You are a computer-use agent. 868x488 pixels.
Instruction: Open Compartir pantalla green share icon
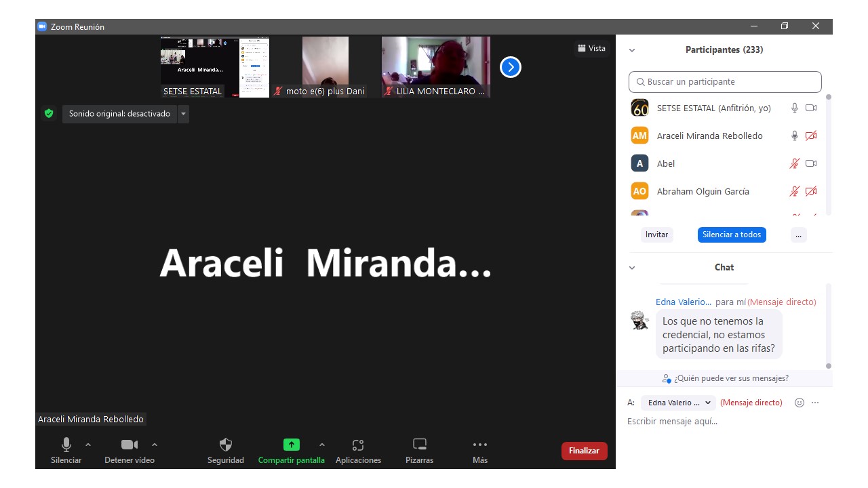tap(291, 445)
